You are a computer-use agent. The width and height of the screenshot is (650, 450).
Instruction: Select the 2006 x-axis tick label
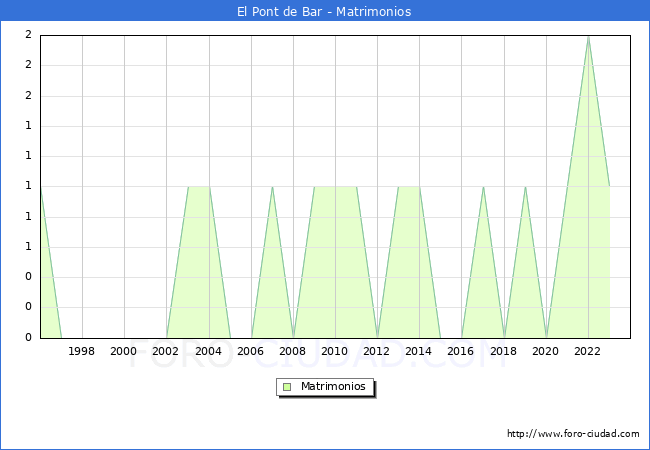[x=251, y=351]
